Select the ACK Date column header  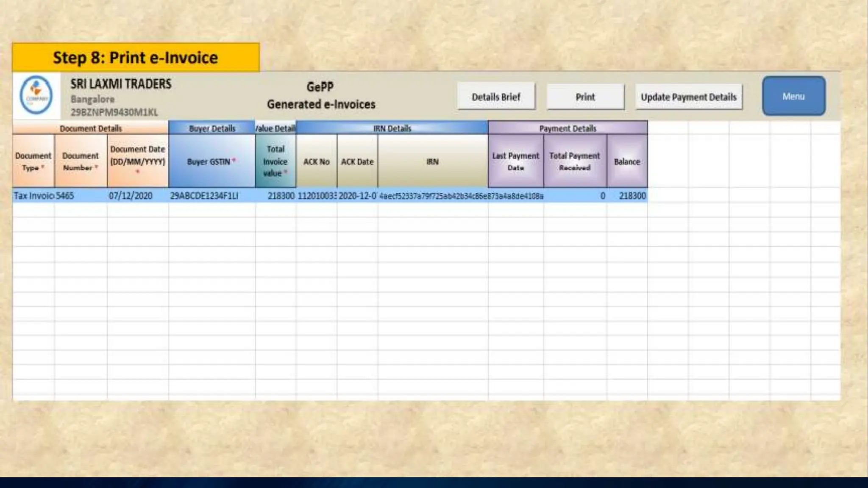pos(357,161)
